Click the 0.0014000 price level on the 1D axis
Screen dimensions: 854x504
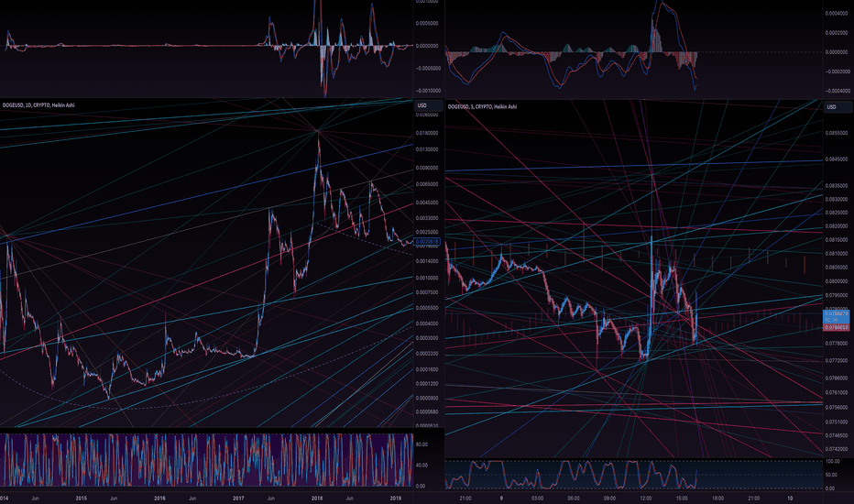(426, 261)
